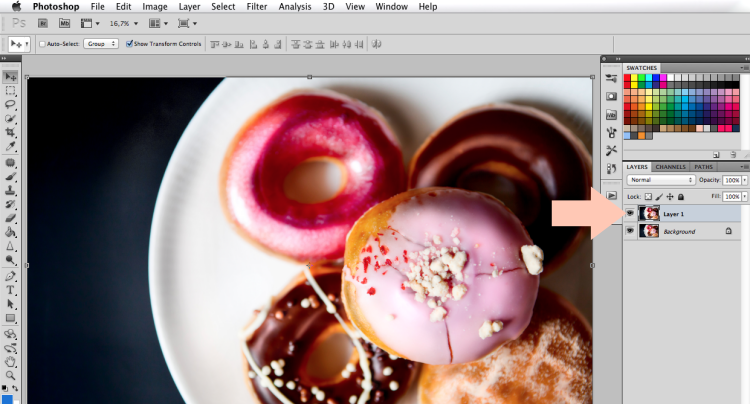Screen dimensions: 750x404
Task: Open the Normal blend mode dropdown
Action: tap(661, 180)
